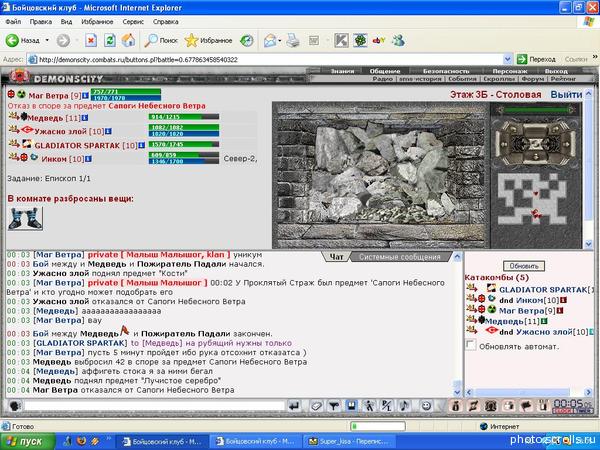The image size is (600, 450).
Task: Open the Сервис menu
Action: [x=133, y=22]
